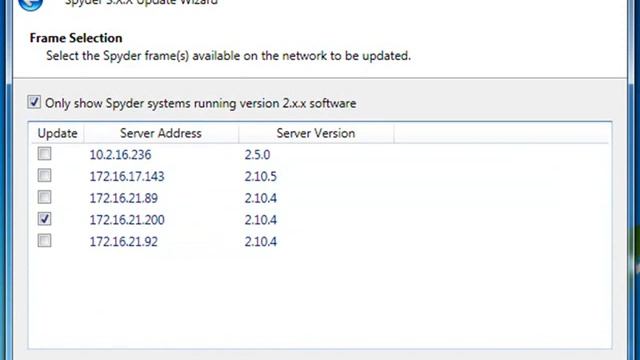Click version 2.5.0 cell
Viewport: 640px width, 360px height.
(257, 155)
